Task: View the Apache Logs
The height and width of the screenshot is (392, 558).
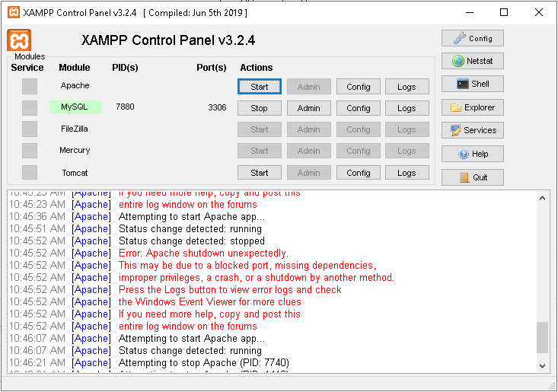Action: click(407, 87)
